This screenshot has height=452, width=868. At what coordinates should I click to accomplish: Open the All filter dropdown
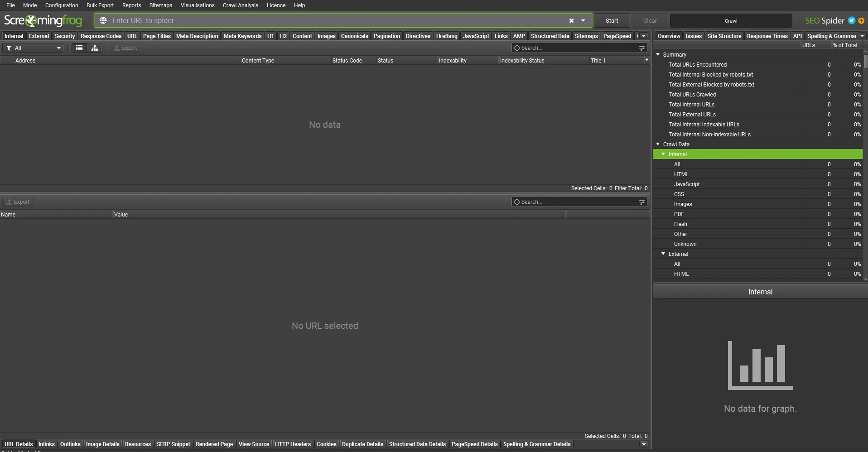point(34,48)
